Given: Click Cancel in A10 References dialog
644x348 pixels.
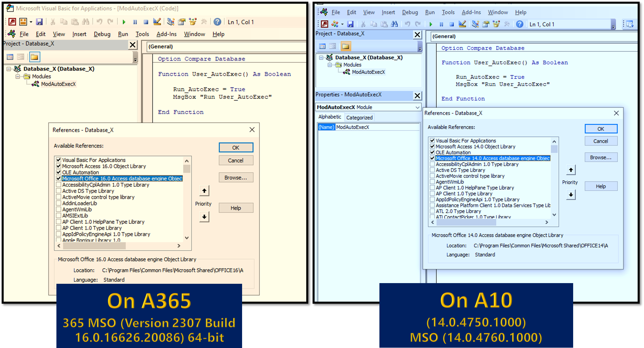Looking at the screenshot, I should point(601,141).
